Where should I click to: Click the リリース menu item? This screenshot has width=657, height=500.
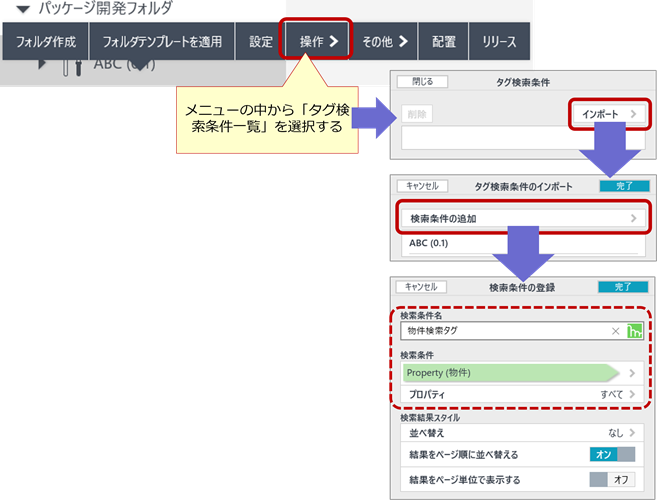coord(499,41)
